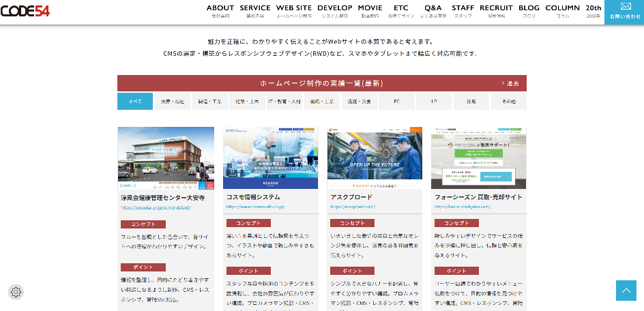The height and width of the screenshot is (311, 644).
Task: Open the WEB SITE menu item
Action: 294,11
